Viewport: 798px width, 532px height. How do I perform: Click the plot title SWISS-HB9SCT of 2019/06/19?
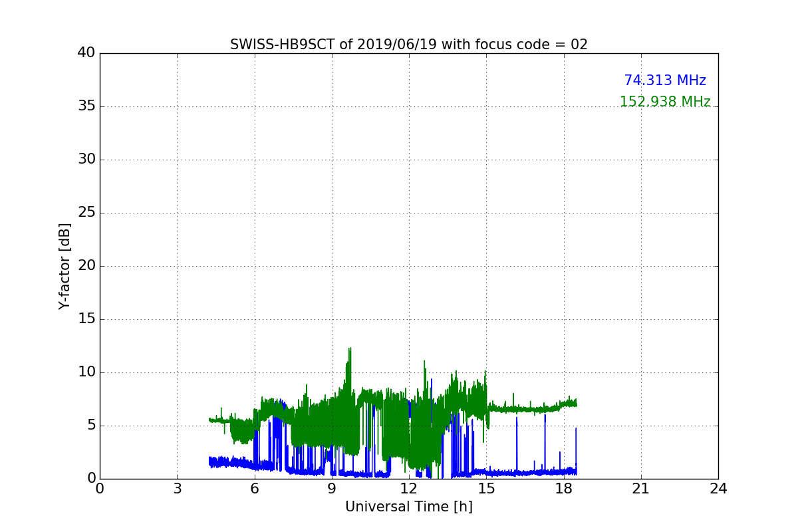[408, 45]
